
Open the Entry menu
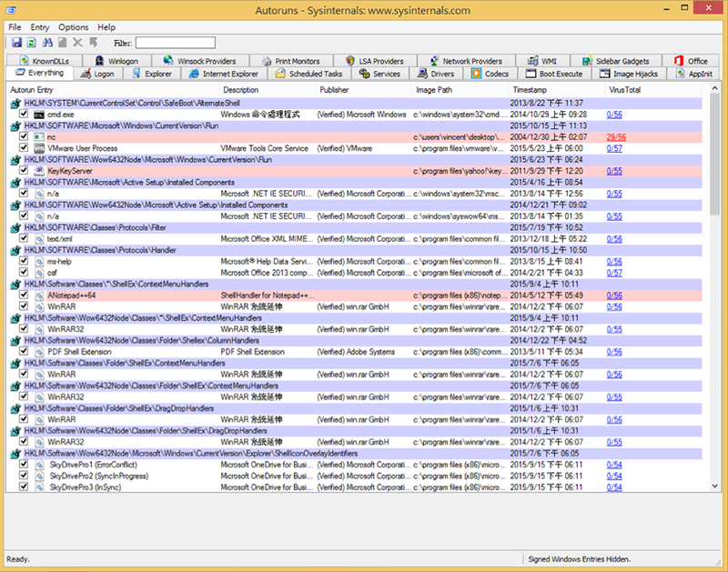pos(39,27)
